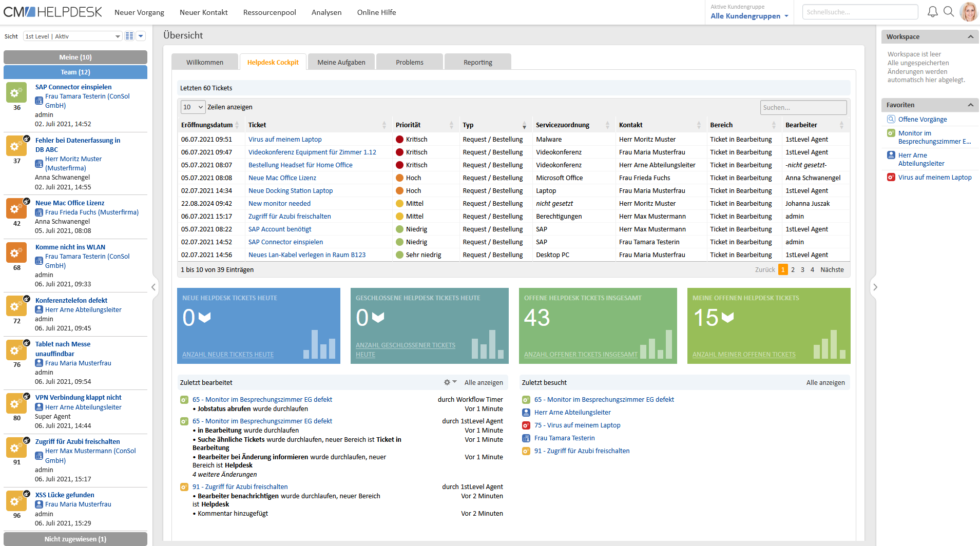Open SAP Connector einspielen ticket in sidebar
This screenshot has height=546, width=980.
[x=73, y=87]
